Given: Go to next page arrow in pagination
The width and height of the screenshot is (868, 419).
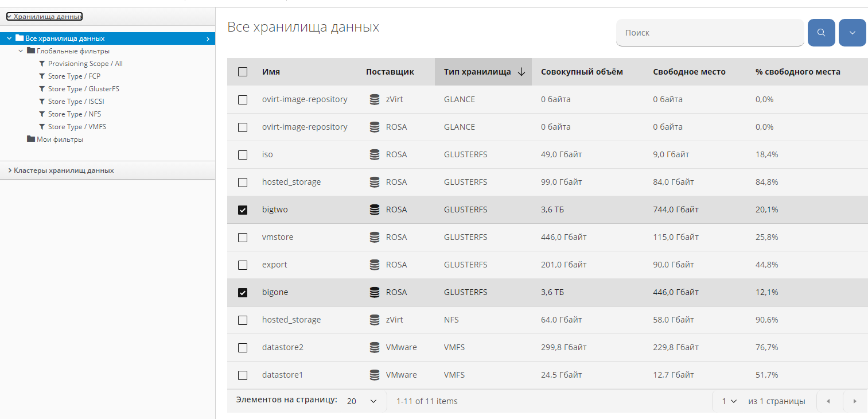Looking at the screenshot, I should 854,401.
